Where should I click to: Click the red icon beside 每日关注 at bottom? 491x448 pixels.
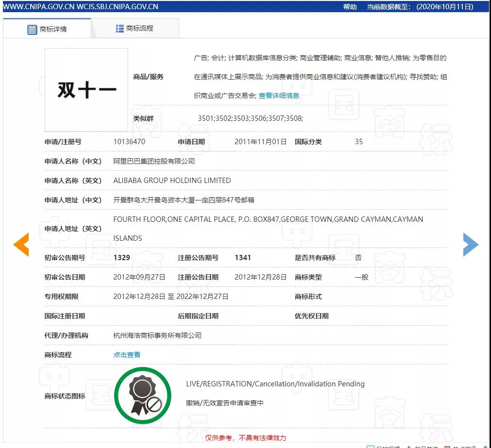click(409, 446)
